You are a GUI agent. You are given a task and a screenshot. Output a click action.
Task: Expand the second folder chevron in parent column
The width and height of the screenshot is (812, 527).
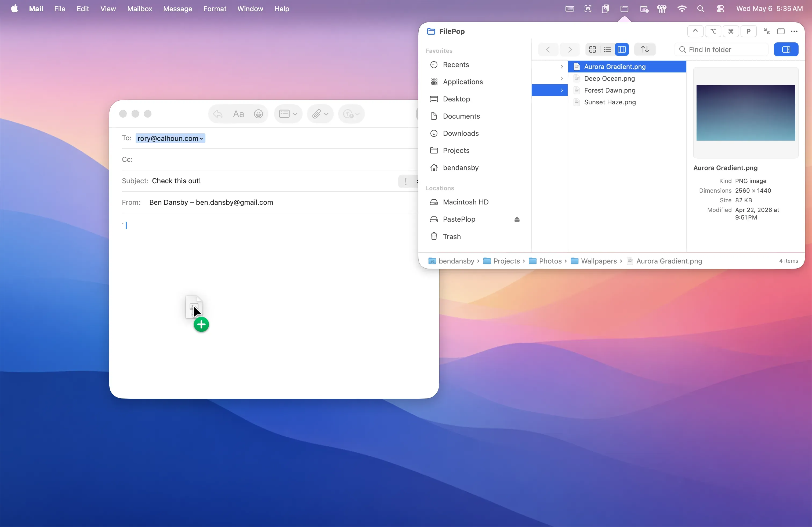point(561,78)
